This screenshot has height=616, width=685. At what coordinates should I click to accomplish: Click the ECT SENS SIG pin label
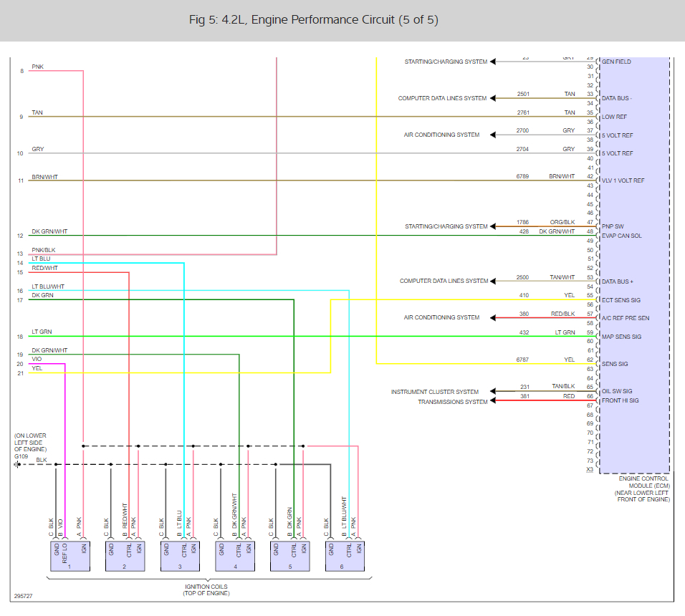(x=621, y=300)
